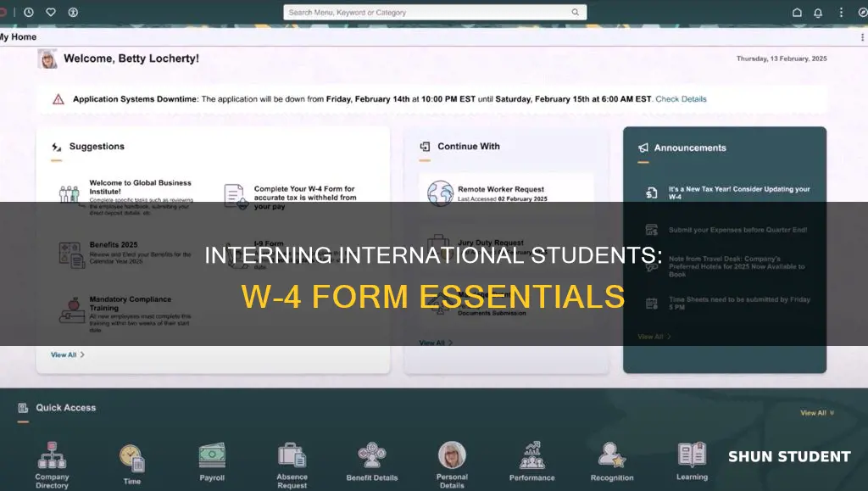Open Complete Your W-4 Form suggestion
The height and width of the screenshot is (491, 868).
pos(305,197)
